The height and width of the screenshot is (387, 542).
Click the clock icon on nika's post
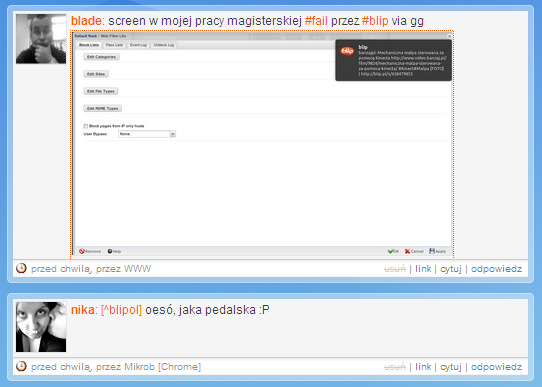tap(21, 366)
